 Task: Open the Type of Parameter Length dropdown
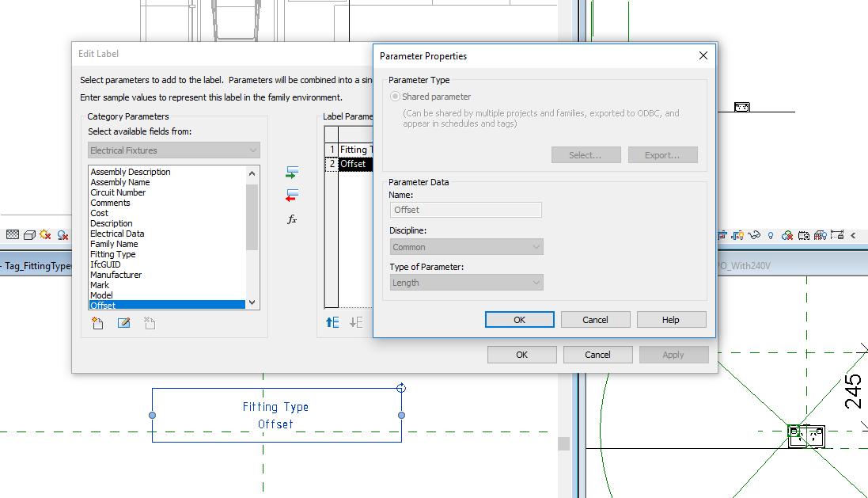(466, 283)
